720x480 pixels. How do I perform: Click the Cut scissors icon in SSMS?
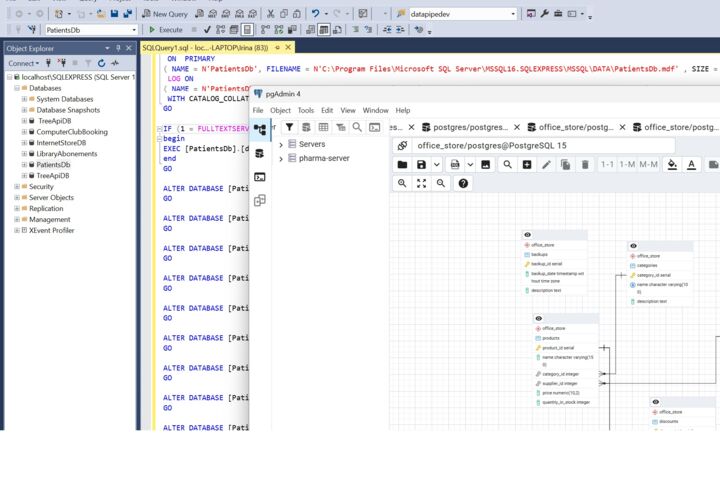tap(270, 14)
